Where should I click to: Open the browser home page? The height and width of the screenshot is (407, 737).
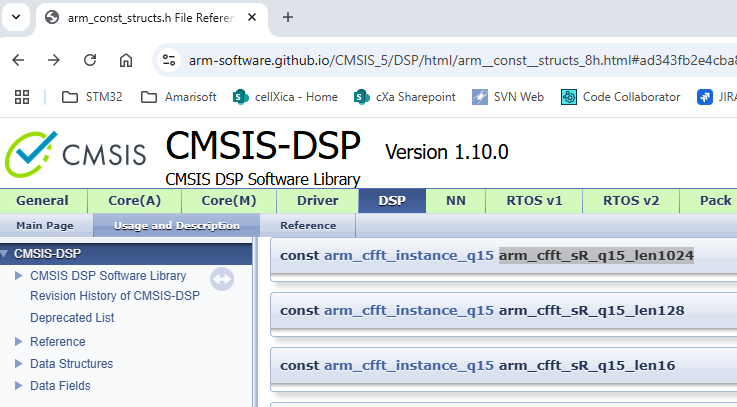125,60
